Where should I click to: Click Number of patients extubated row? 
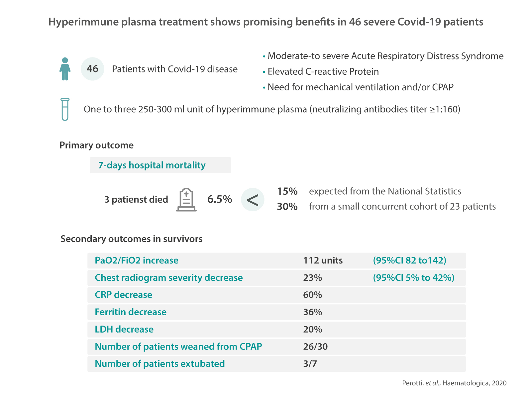[160, 364]
